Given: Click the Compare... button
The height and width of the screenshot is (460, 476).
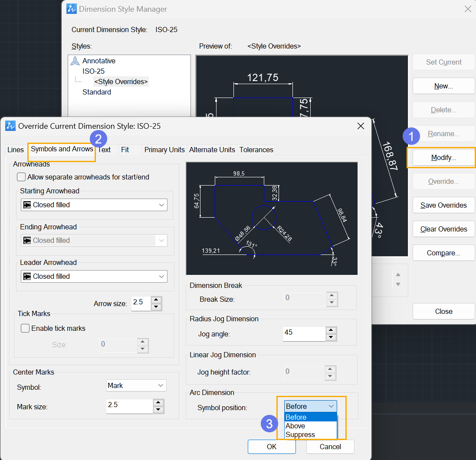Looking at the screenshot, I should click(443, 253).
